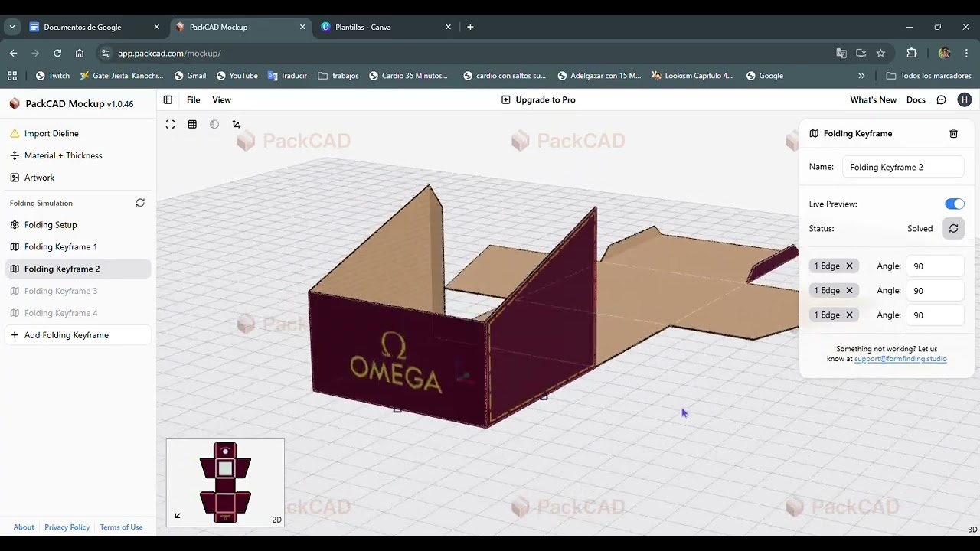Toggle the grid display icon
The width and height of the screenshot is (980, 551).
[192, 124]
